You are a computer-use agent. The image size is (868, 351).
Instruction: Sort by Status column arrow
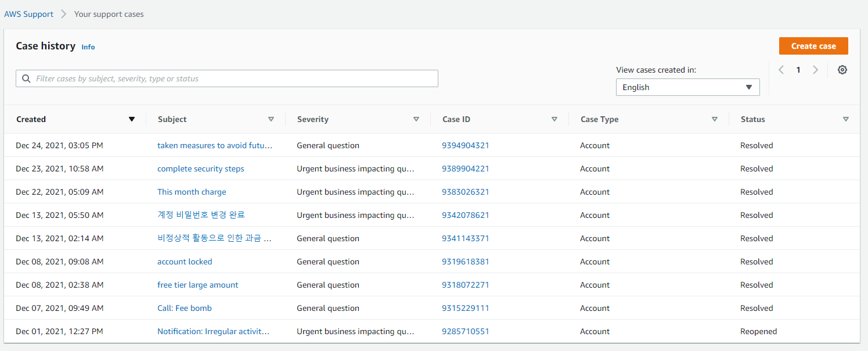(846, 119)
